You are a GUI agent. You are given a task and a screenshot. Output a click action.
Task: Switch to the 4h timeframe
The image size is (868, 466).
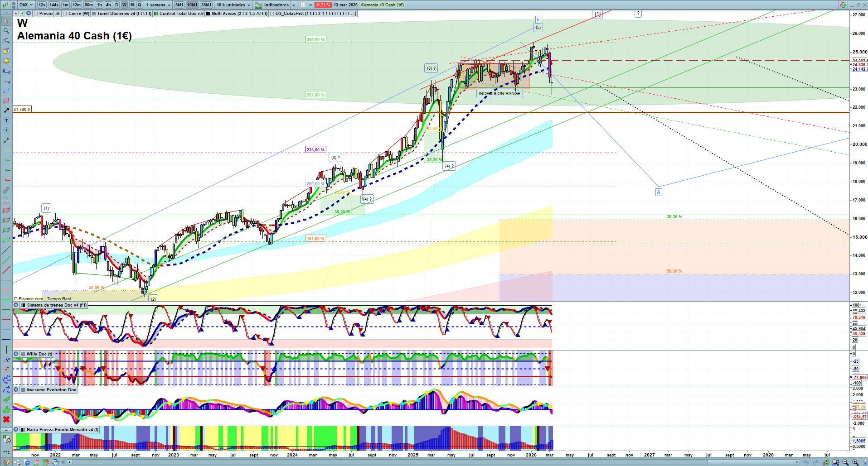108,5
